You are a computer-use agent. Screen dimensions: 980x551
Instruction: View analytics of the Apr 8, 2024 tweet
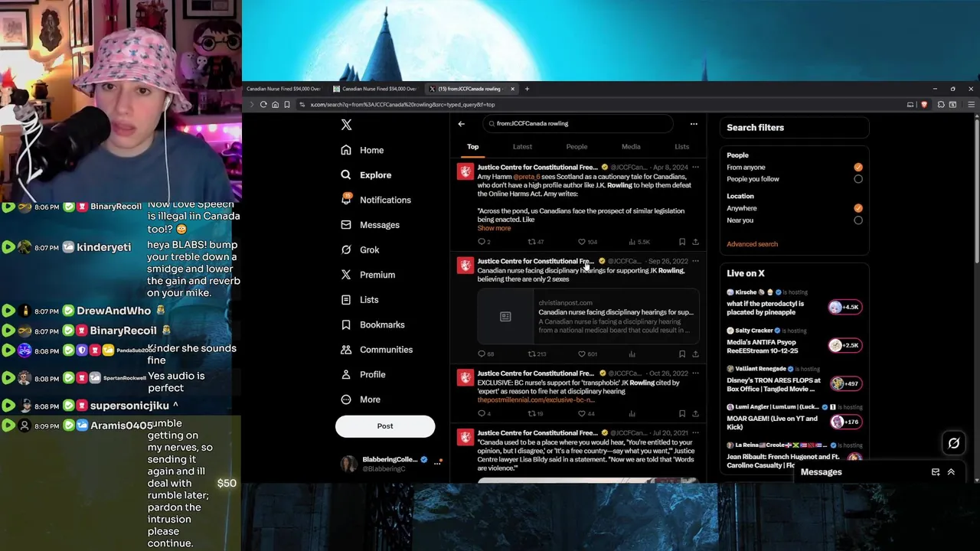pos(632,242)
